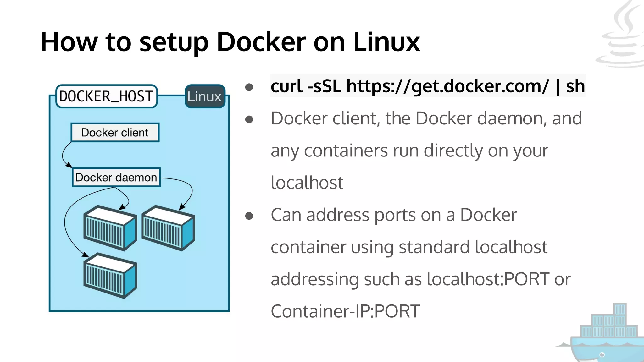Click the Java coffee cup logo
644x362 pixels.
click(x=623, y=38)
